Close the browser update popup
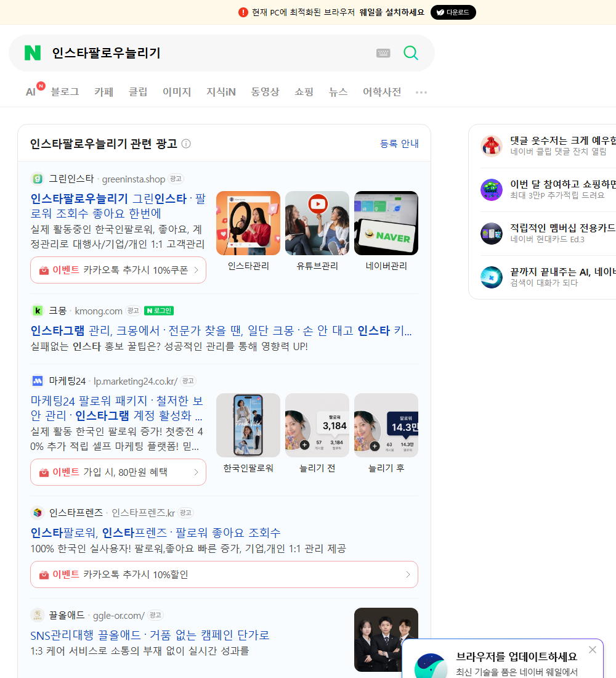The width and height of the screenshot is (616, 678). click(592, 650)
